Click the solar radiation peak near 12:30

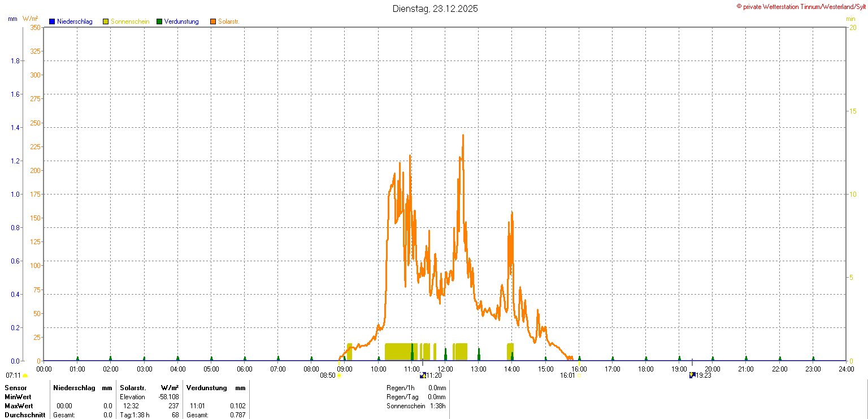463,136
